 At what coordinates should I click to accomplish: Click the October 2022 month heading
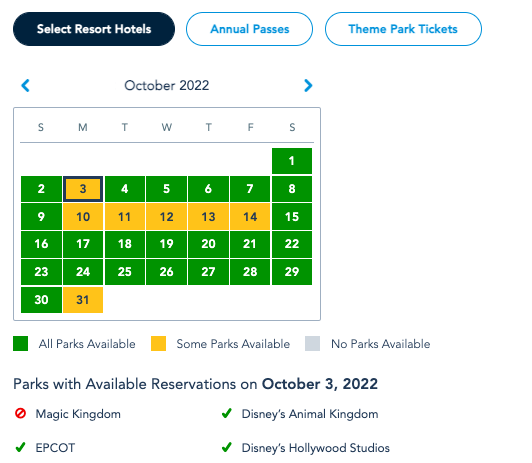pyautogui.click(x=167, y=85)
